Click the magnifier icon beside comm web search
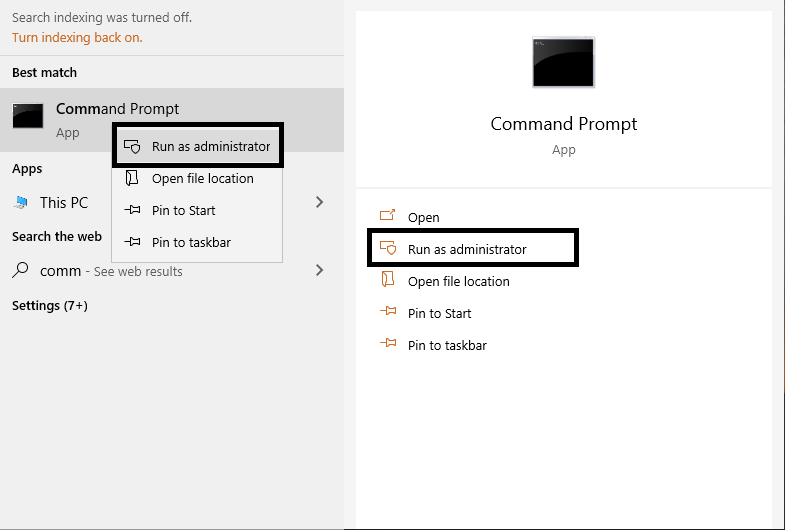The height and width of the screenshot is (530, 785). tap(21, 270)
